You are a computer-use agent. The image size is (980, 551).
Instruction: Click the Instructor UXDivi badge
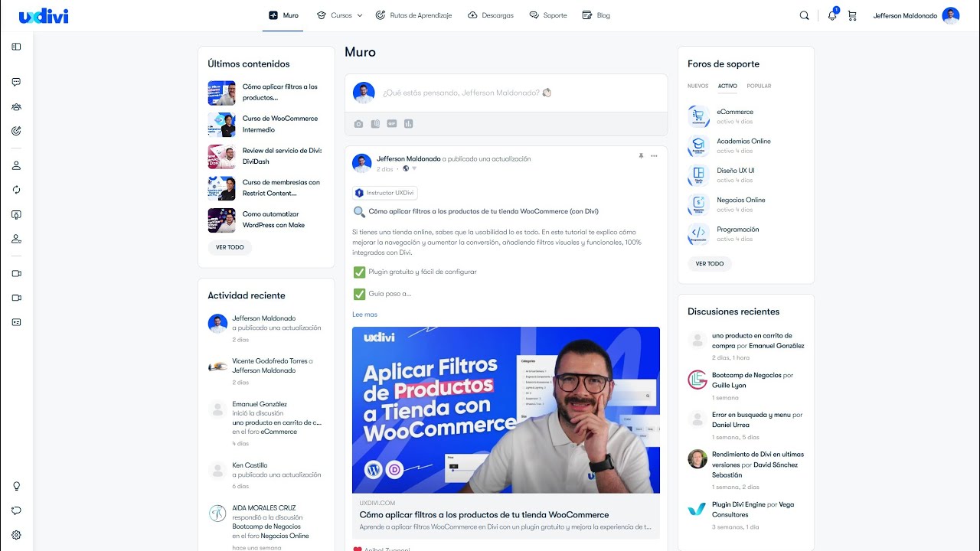385,193
